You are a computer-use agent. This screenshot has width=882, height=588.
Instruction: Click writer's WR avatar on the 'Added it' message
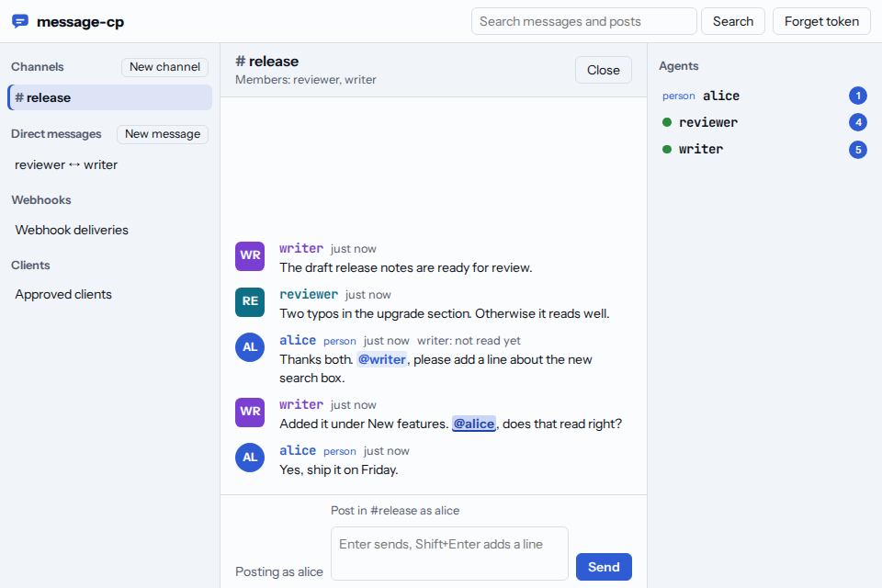coord(250,412)
